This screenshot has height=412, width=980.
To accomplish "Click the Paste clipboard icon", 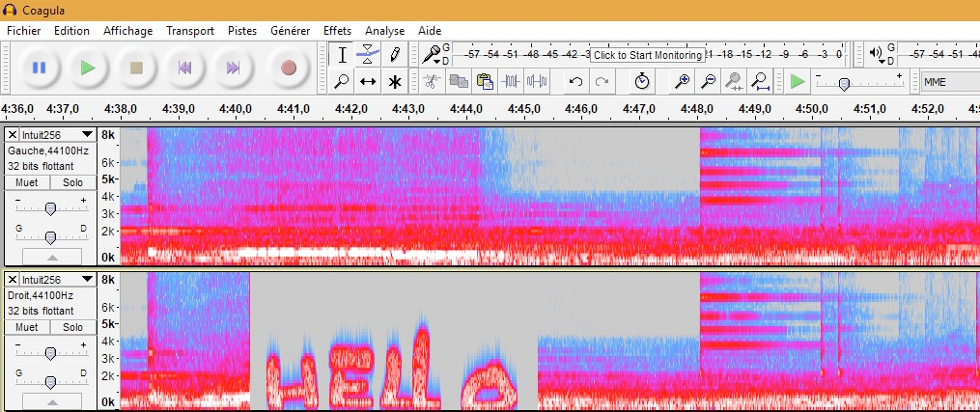I will [485, 81].
